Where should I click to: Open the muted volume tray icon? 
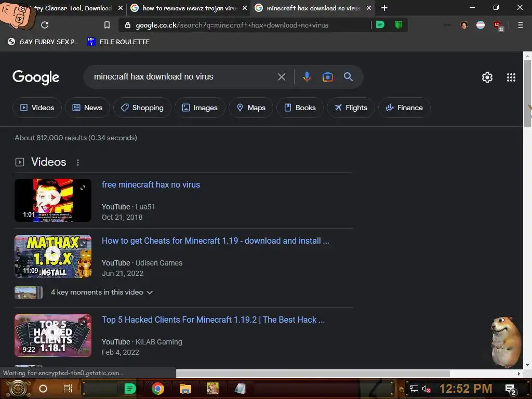point(426,389)
